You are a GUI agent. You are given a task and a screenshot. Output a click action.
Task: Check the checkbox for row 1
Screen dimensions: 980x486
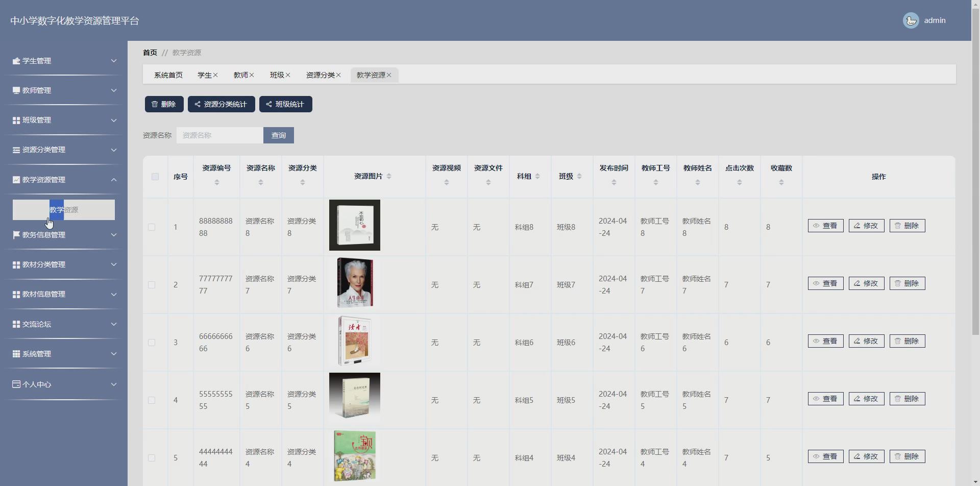(x=152, y=227)
